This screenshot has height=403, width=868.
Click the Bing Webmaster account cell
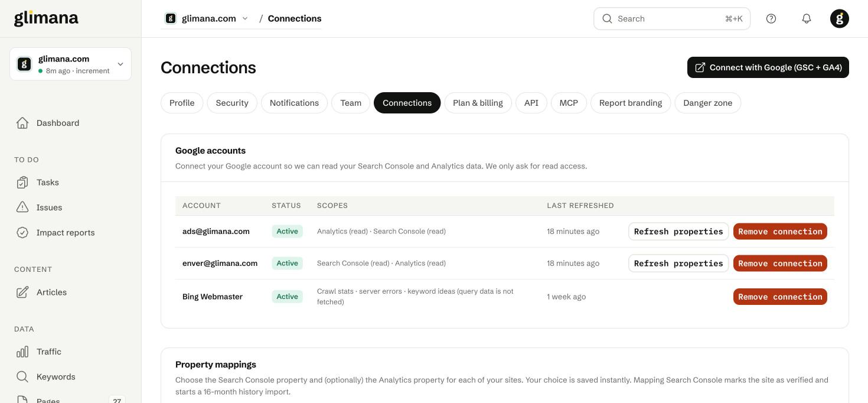213,297
